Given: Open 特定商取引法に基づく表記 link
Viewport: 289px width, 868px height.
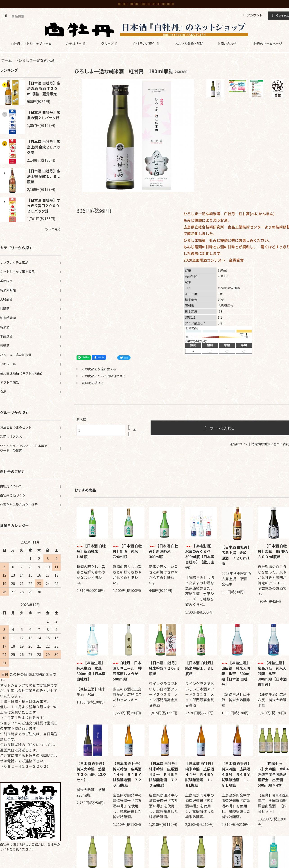Looking at the screenshot, I should coord(270,444).
